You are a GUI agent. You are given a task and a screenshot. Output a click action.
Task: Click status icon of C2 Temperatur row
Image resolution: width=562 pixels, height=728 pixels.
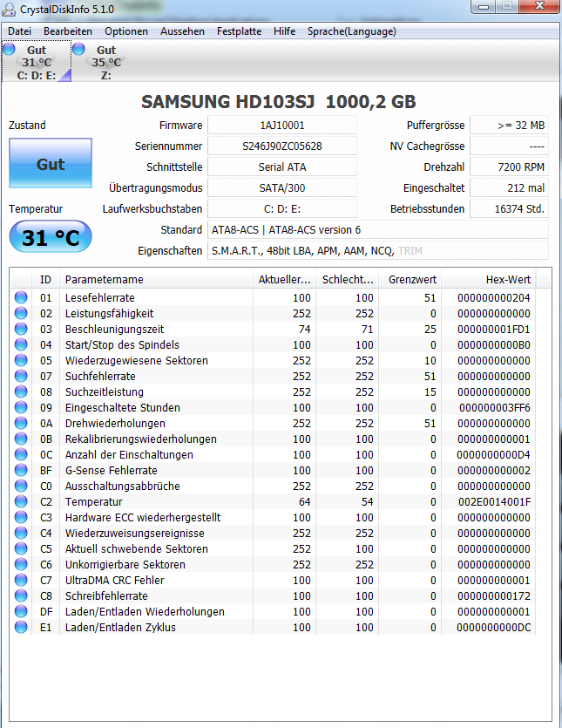[21, 502]
